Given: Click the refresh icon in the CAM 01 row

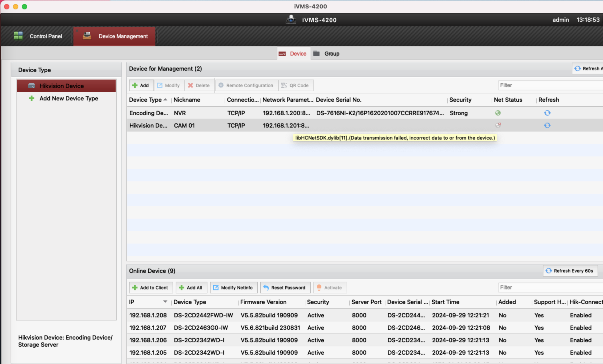Looking at the screenshot, I should point(547,125).
